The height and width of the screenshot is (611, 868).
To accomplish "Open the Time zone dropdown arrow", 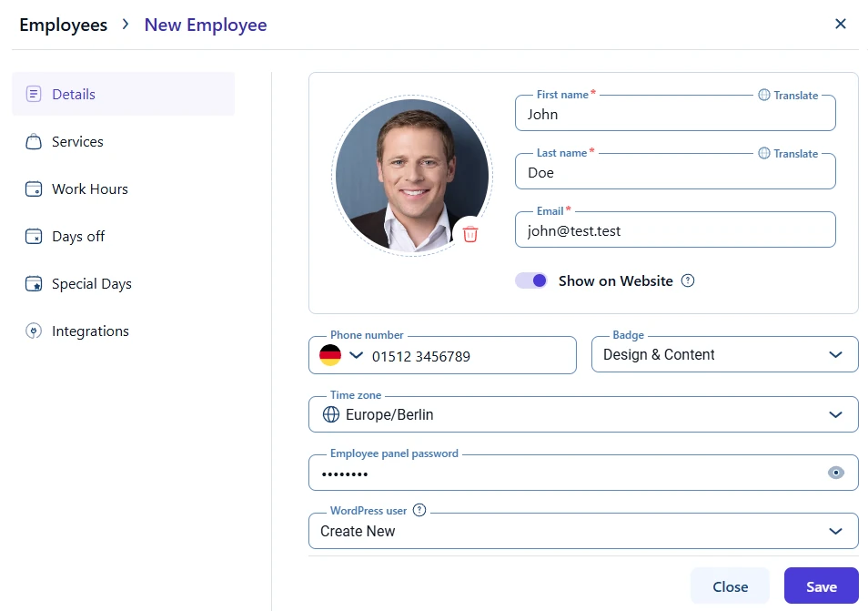I will click(835, 414).
